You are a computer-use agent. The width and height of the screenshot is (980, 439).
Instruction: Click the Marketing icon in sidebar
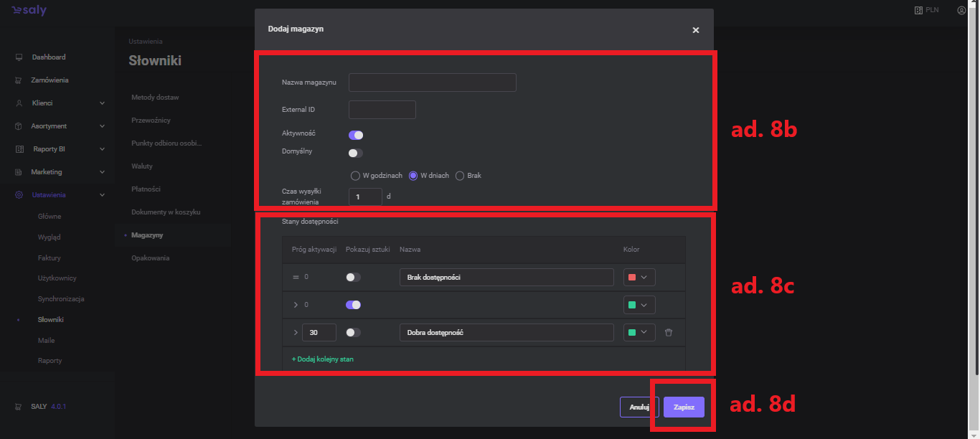pyautogui.click(x=19, y=172)
